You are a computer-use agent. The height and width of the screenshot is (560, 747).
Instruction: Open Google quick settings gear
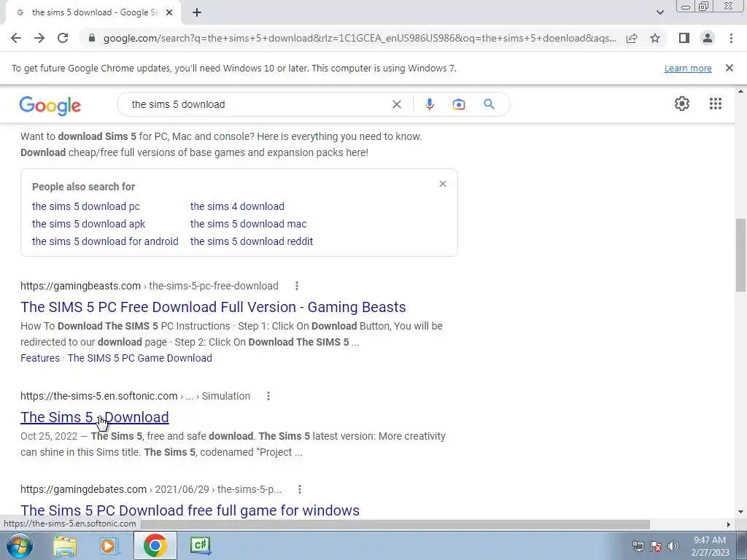pyautogui.click(x=682, y=104)
